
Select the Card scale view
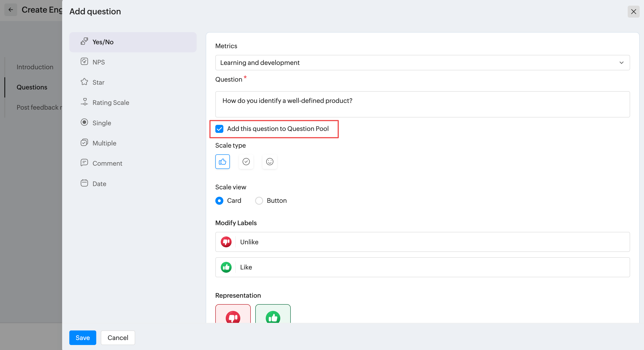[219, 201]
